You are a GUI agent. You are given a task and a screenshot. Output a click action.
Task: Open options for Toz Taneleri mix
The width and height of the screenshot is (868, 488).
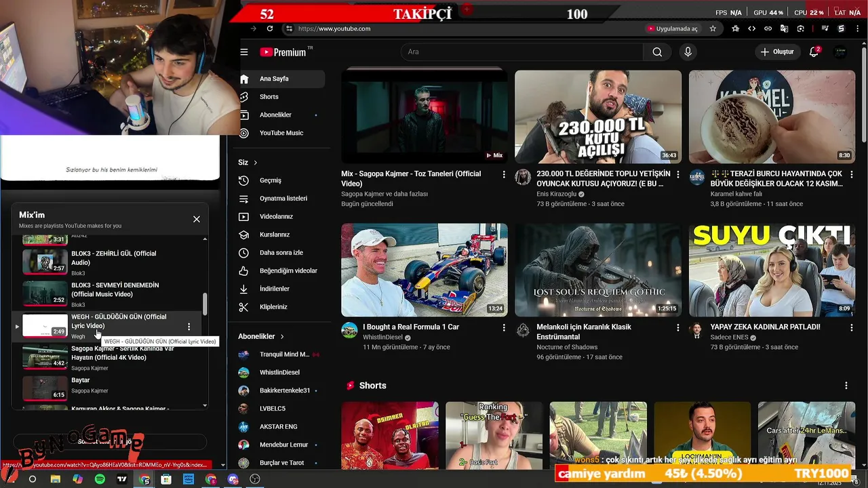503,175
